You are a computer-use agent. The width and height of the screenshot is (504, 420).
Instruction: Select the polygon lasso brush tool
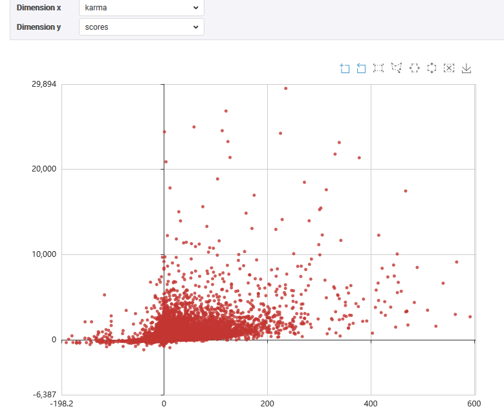coord(397,68)
